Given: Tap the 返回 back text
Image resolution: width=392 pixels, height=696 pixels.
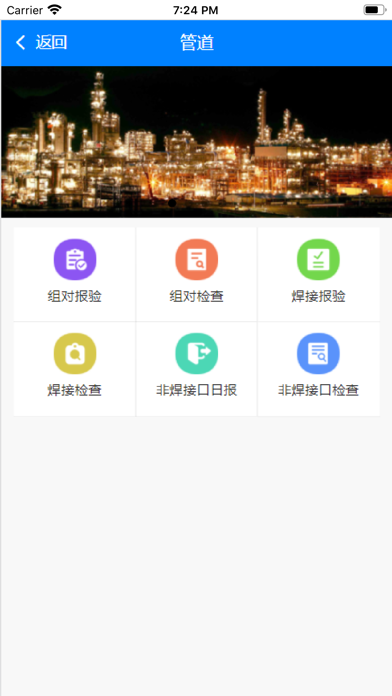Looking at the screenshot, I should click(51, 43).
